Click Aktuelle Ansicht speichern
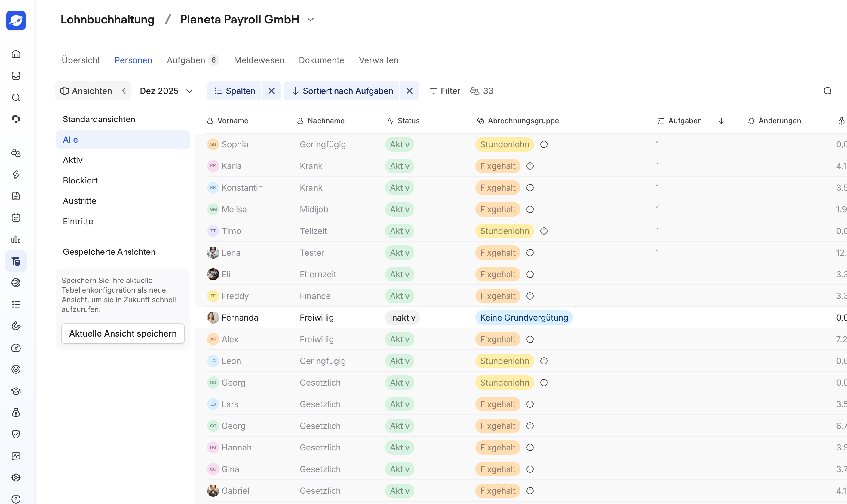The width and height of the screenshot is (847, 504). click(123, 333)
